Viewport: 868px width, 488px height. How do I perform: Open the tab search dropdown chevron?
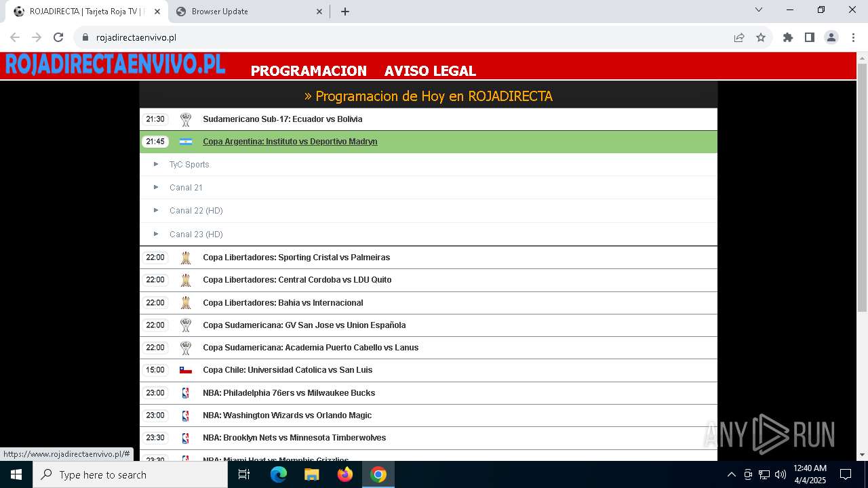point(759,10)
